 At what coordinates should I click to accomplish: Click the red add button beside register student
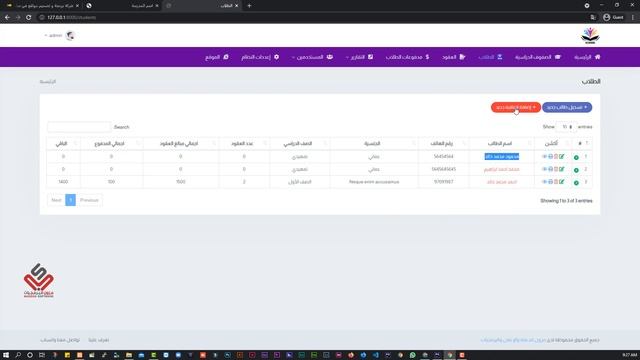[516, 107]
